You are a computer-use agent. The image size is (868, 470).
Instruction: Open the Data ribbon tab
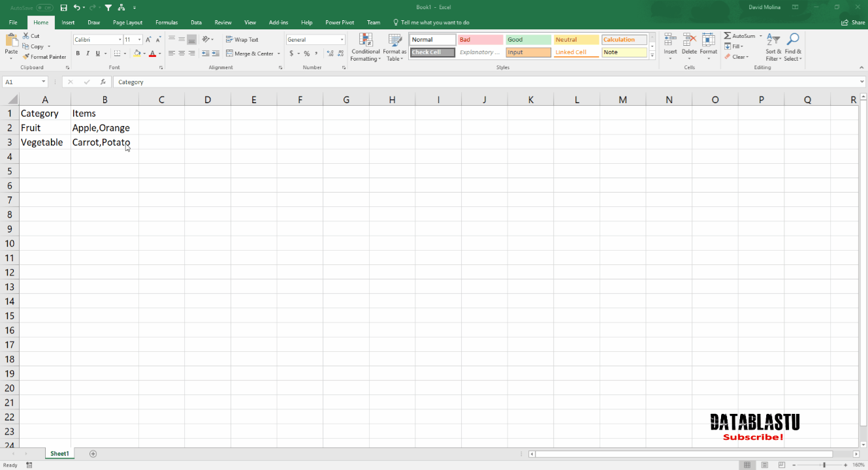[196, 22]
